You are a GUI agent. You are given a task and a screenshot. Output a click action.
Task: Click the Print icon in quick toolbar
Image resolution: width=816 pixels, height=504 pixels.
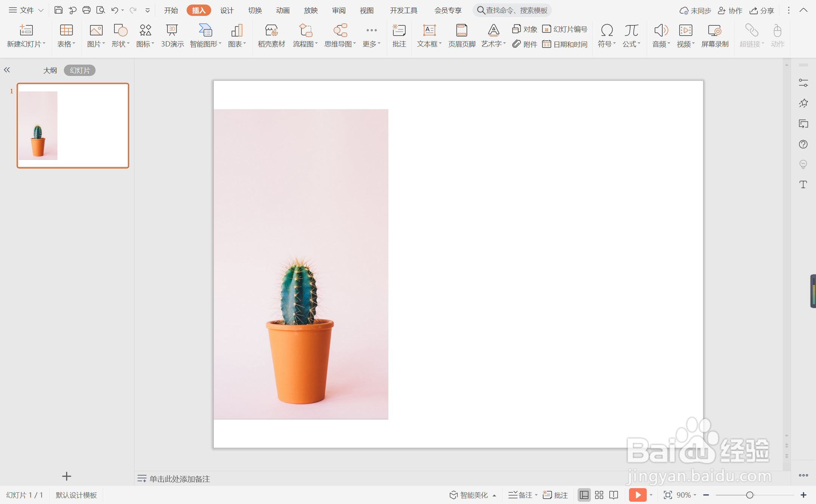(x=87, y=10)
